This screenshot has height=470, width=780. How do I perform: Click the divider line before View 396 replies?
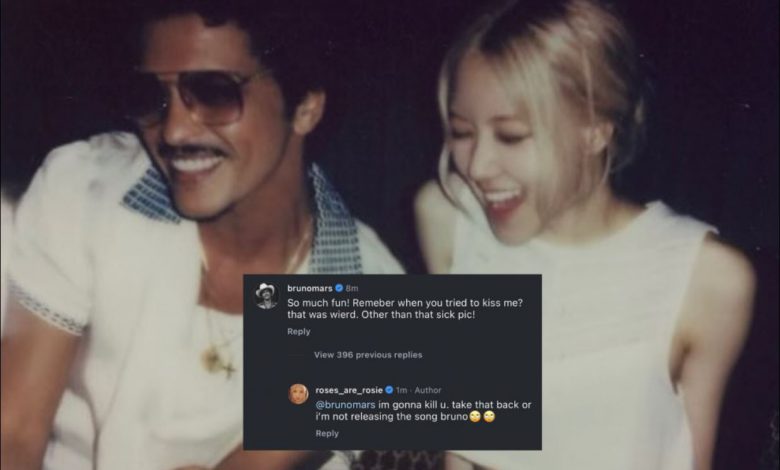click(297, 355)
